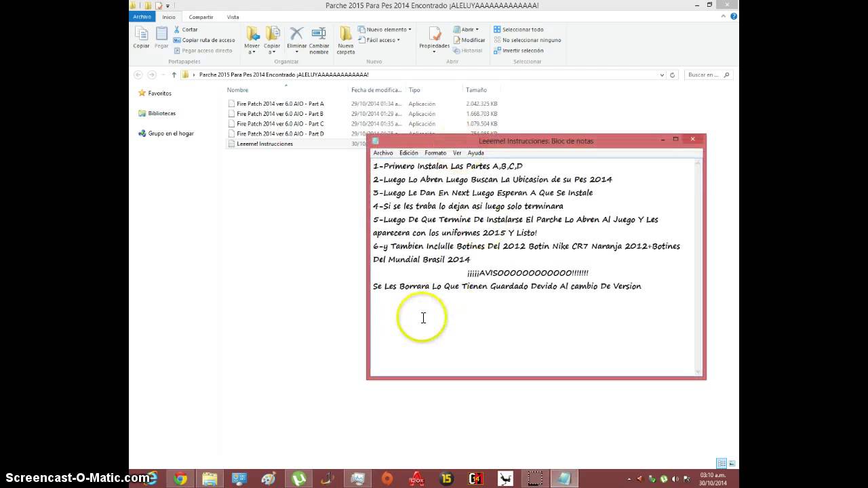Sort by the Fecha de modificación column

pyautogui.click(x=376, y=90)
